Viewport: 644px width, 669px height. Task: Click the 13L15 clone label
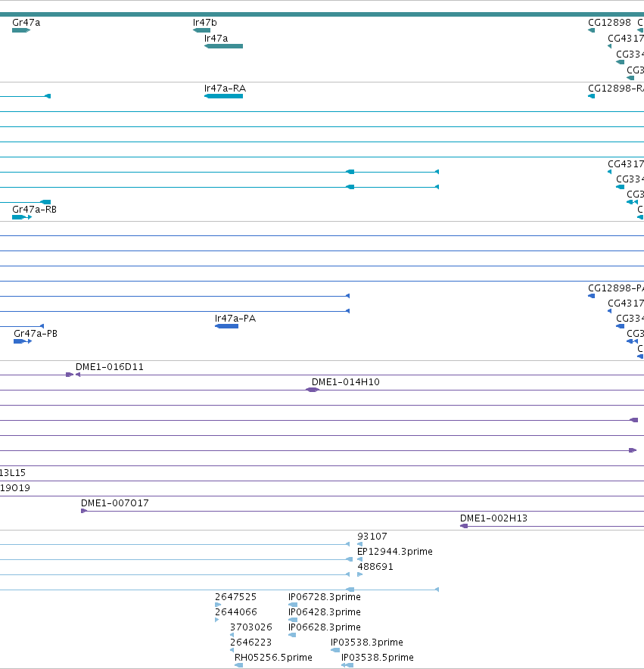point(13,473)
